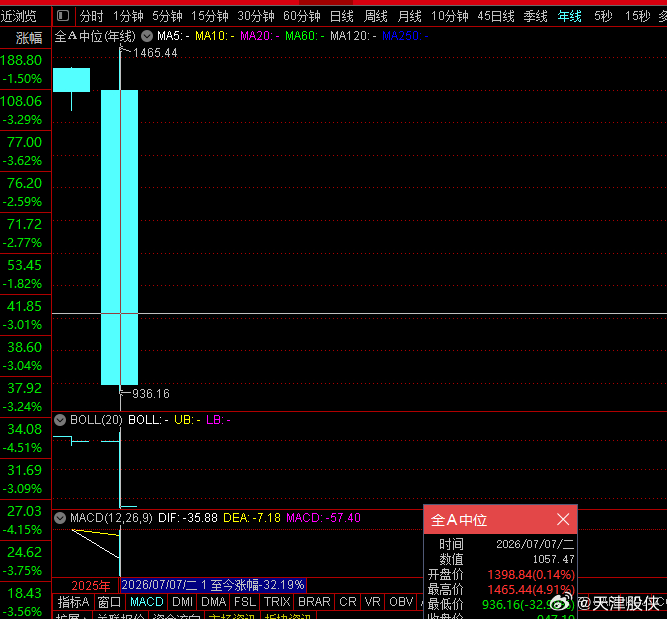Close the 全A中位 data popup
The image size is (667, 619).
(x=563, y=519)
